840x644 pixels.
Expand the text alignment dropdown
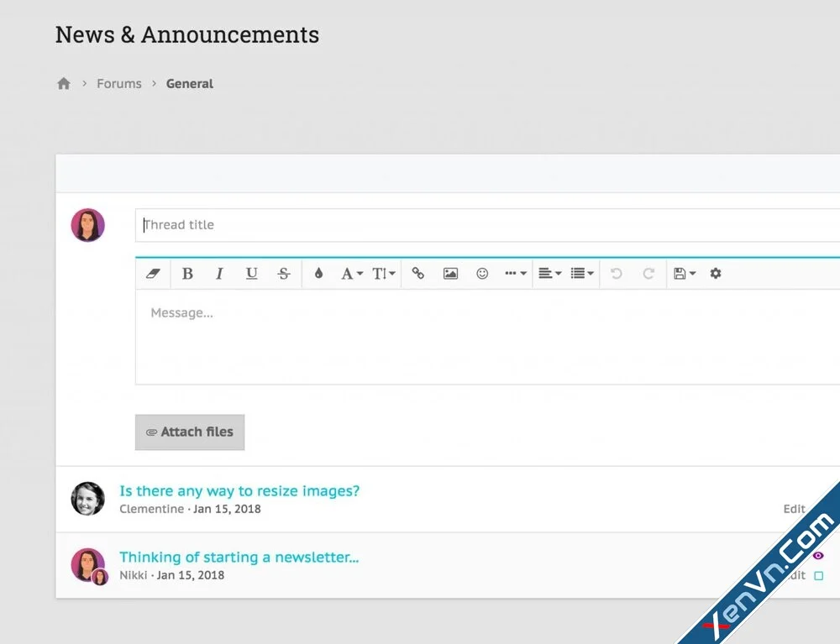click(550, 274)
